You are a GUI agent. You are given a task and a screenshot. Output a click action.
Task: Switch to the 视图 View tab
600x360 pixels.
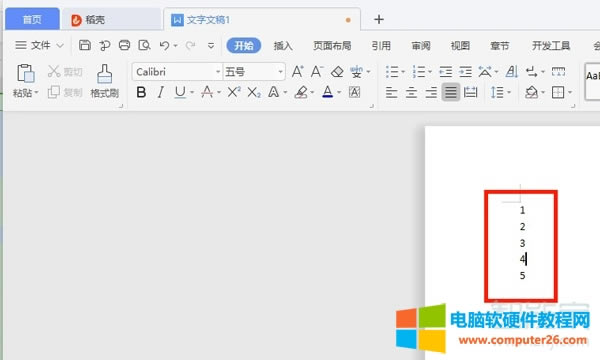[x=460, y=46]
